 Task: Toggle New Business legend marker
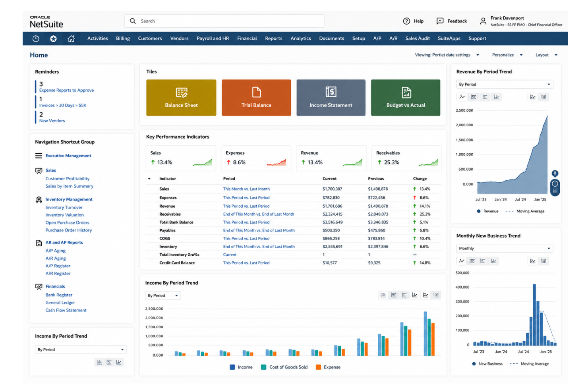tap(474, 364)
